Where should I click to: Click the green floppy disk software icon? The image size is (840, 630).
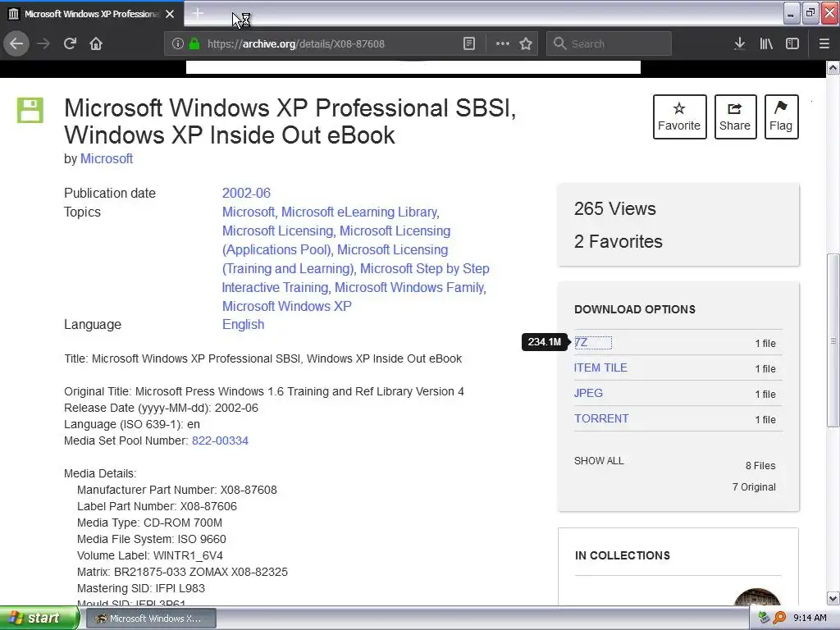click(x=30, y=111)
